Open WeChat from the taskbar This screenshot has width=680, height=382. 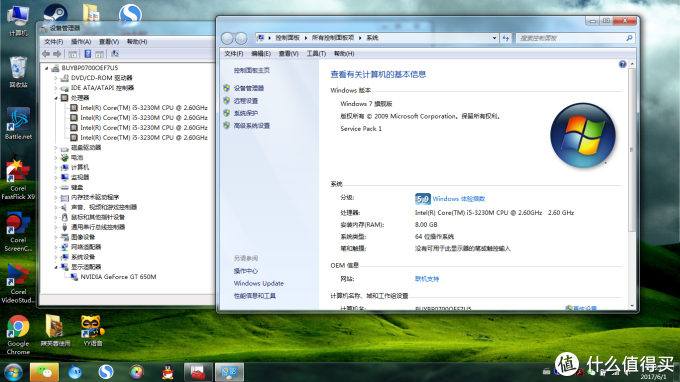pos(44,372)
